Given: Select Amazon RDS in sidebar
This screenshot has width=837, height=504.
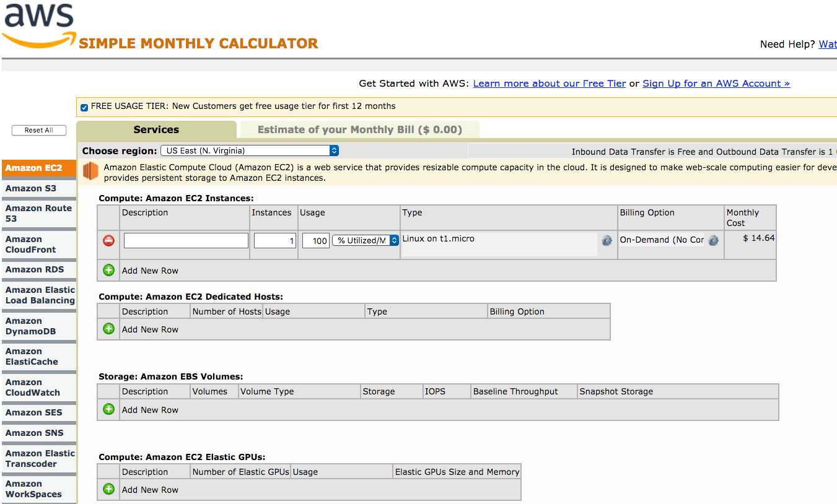Looking at the screenshot, I should [x=38, y=269].
